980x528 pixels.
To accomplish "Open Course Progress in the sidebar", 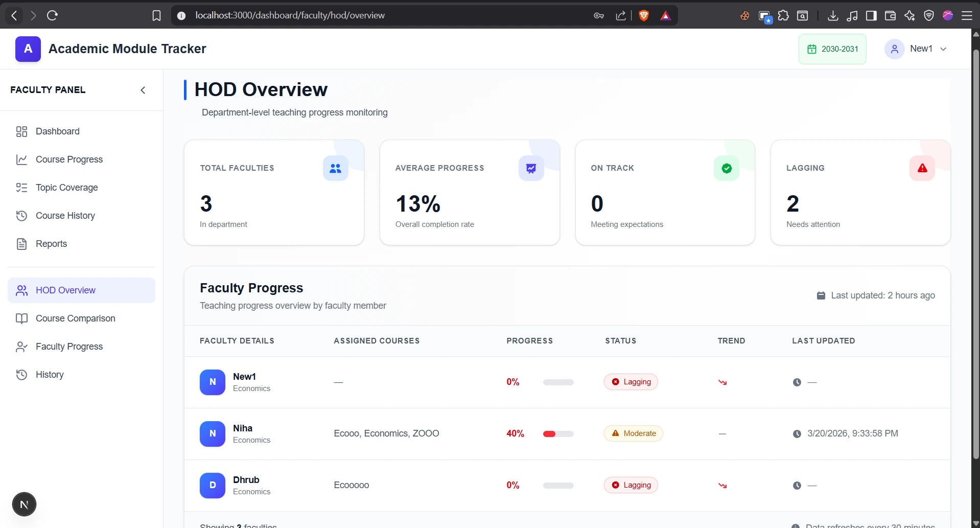I will point(81,159).
